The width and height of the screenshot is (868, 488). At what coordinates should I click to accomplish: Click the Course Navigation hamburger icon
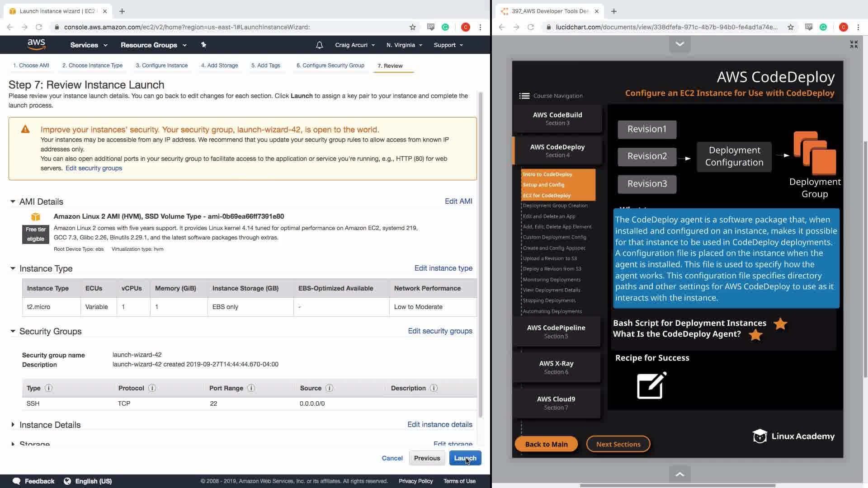click(524, 96)
